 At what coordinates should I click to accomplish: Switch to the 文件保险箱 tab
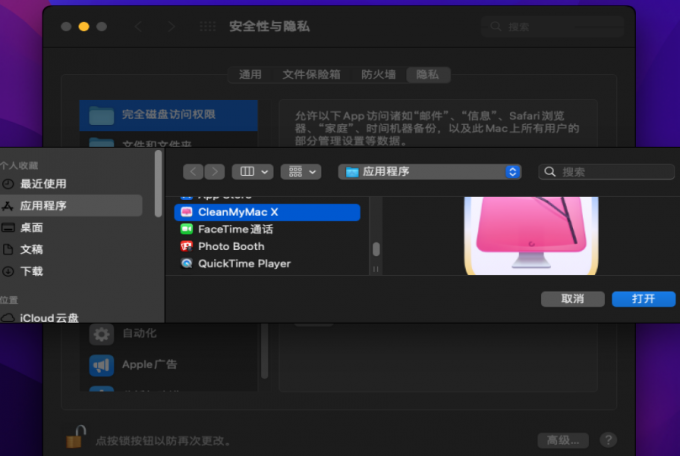tap(311, 75)
